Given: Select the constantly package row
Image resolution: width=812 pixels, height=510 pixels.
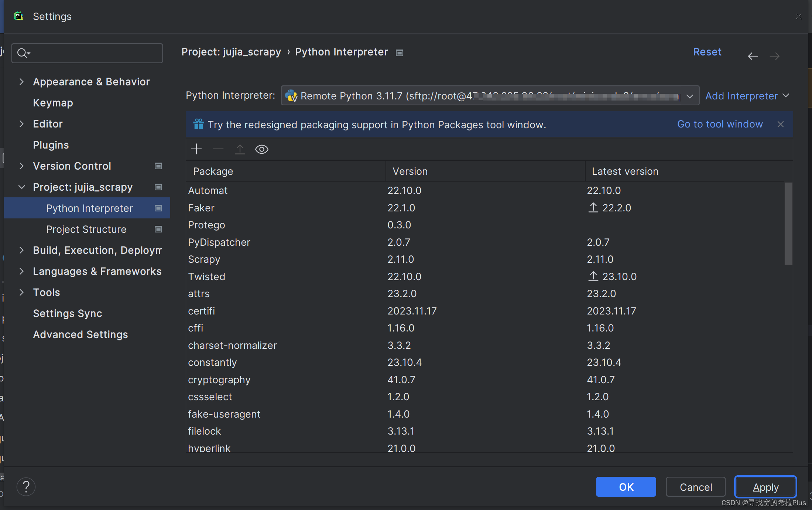Looking at the screenshot, I should click(x=485, y=362).
